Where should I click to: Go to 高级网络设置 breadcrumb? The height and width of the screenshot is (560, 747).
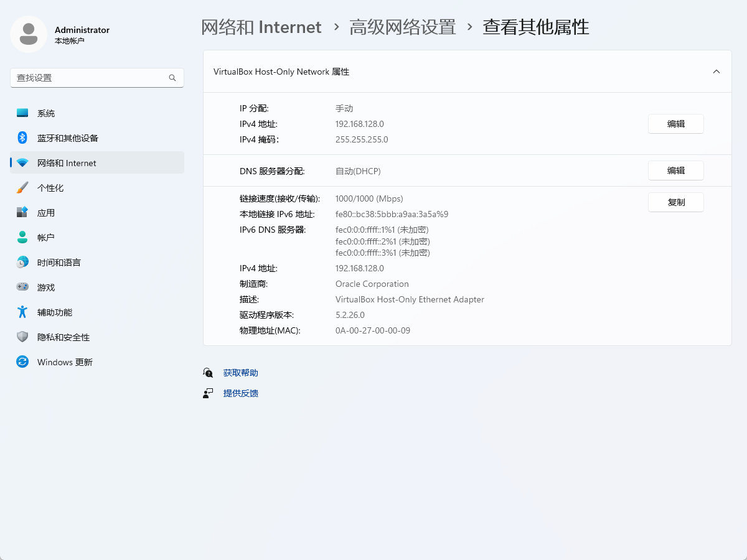tap(403, 27)
